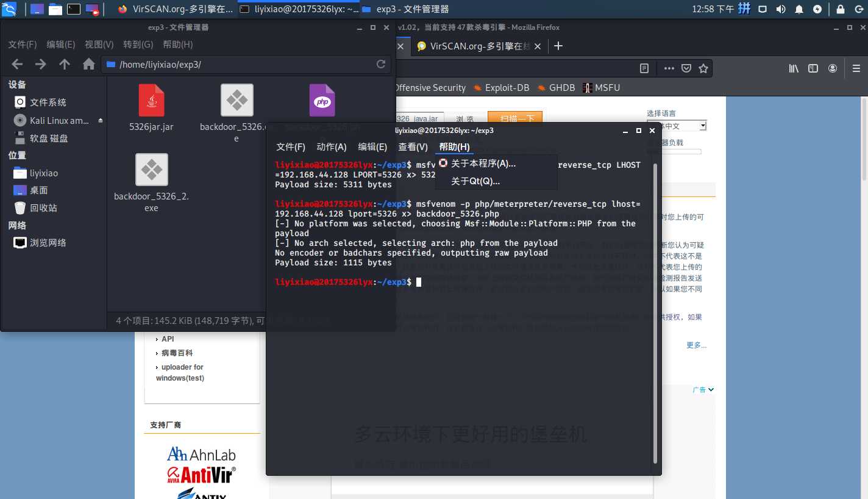Click the terminal vertical scrollbar
This screenshot has width=868, height=499.
[655, 313]
